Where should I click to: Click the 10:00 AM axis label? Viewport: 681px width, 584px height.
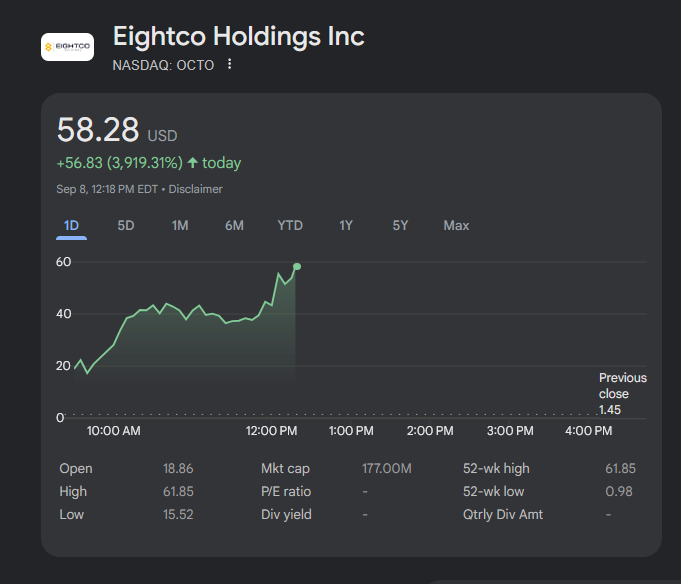(113, 431)
